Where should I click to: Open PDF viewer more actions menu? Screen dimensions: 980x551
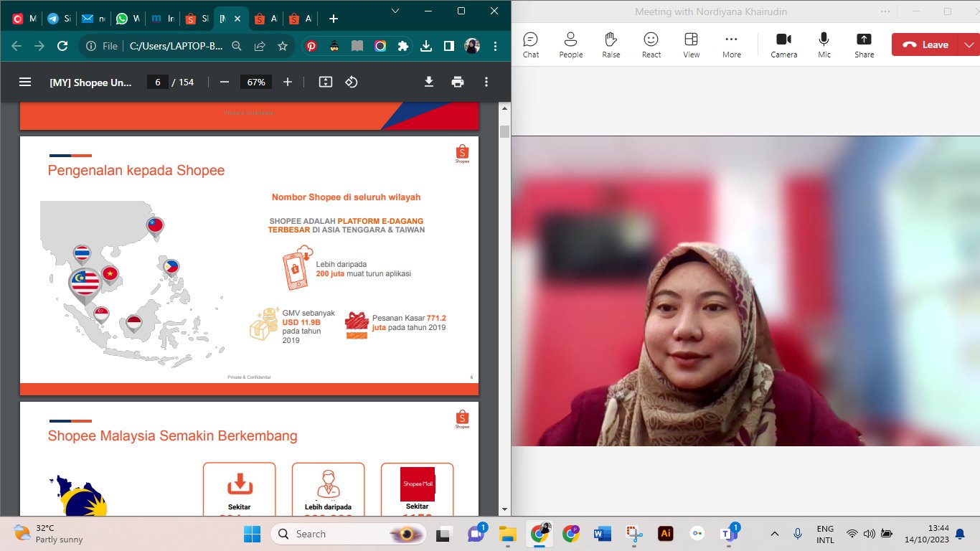486,82
